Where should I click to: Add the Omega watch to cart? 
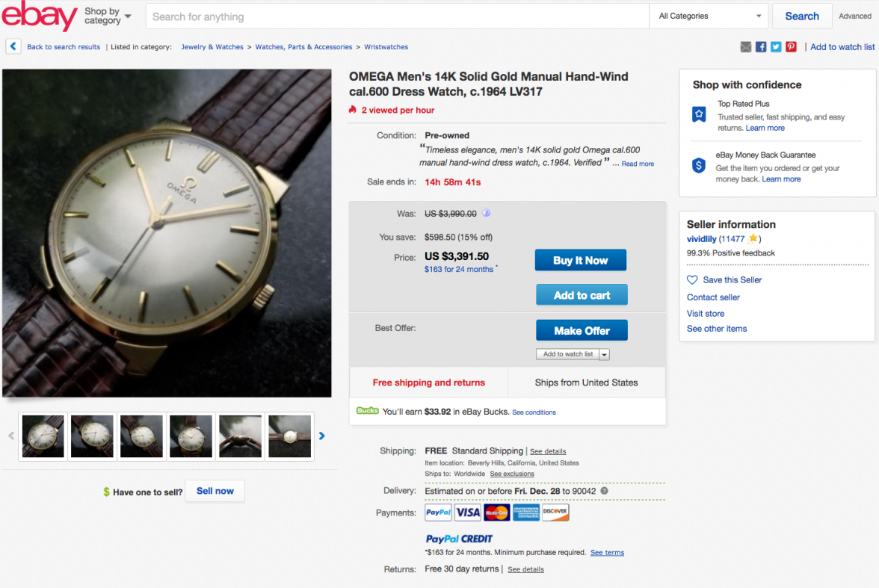point(582,295)
